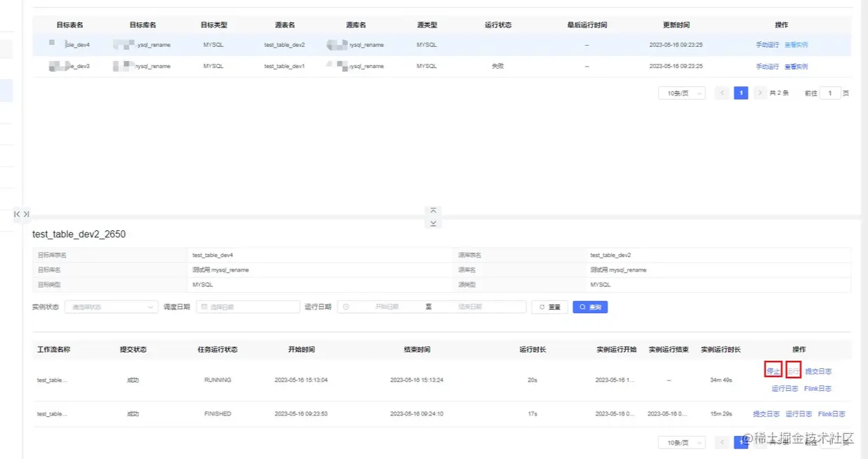This screenshot has width=868, height=459.
Task: Click the 15m 29s instance duration cell
Action: click(x=721, y=414)
